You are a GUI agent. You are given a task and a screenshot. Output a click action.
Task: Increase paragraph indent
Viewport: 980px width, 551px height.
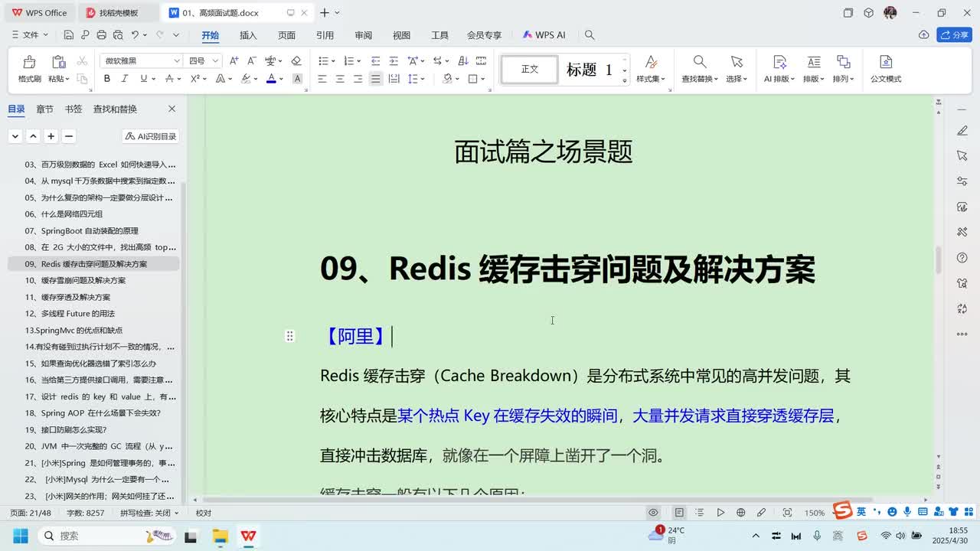tap(394, 60)
